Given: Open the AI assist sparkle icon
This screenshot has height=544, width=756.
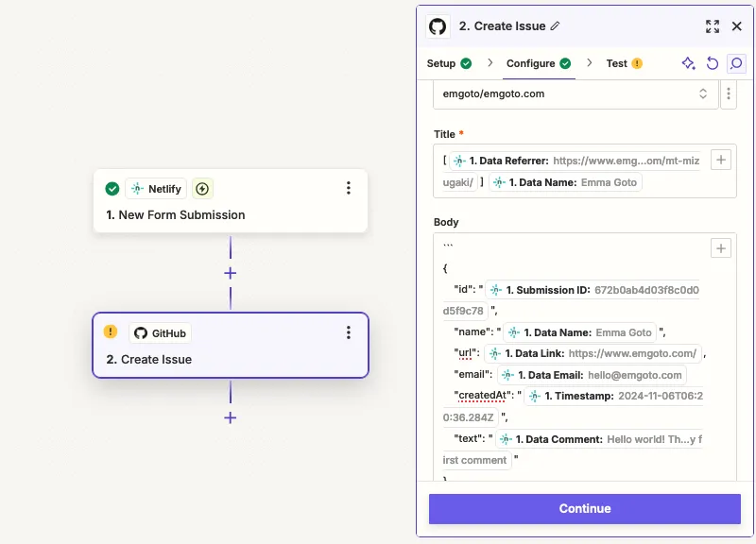Looking at the screenshot, I should [x=688, y=63].
